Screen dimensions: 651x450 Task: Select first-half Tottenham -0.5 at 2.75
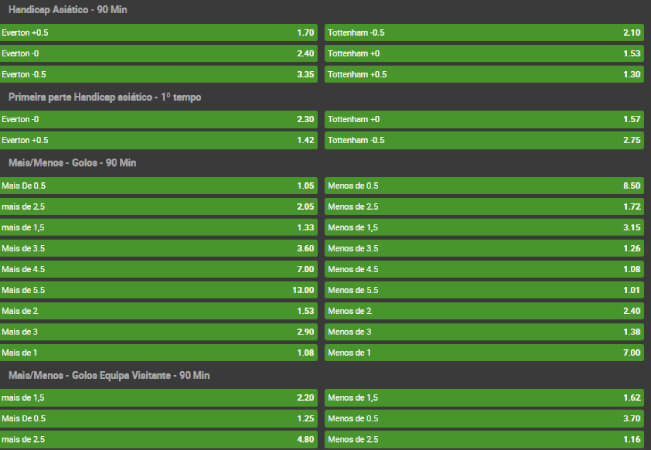[484, 140]
